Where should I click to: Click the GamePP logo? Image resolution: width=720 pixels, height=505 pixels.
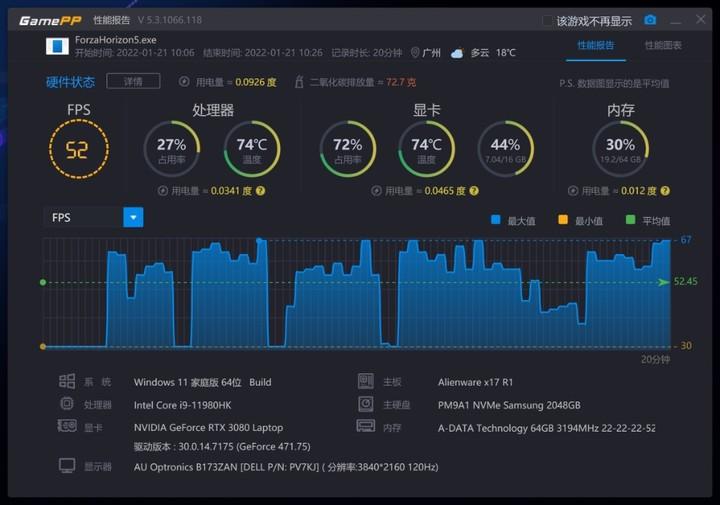pos(51,21)
